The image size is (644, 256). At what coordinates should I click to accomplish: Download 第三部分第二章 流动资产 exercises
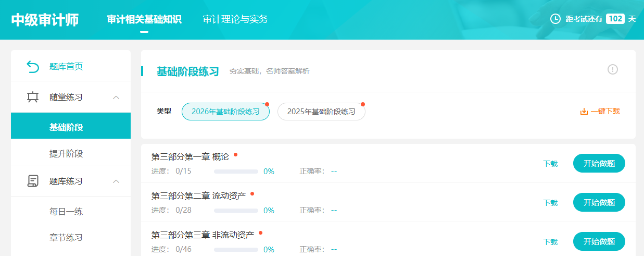tap(550, 203)
